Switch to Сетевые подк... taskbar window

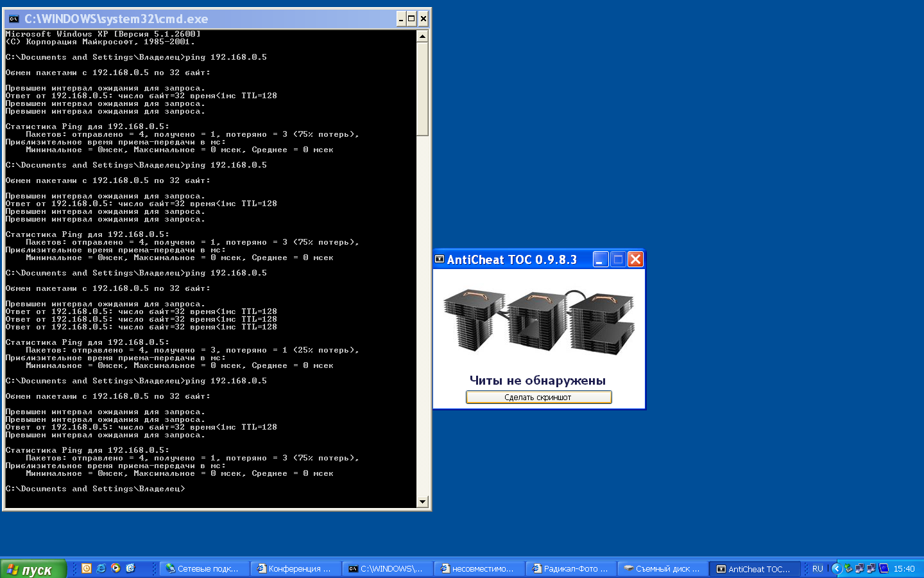coord(204,569)
